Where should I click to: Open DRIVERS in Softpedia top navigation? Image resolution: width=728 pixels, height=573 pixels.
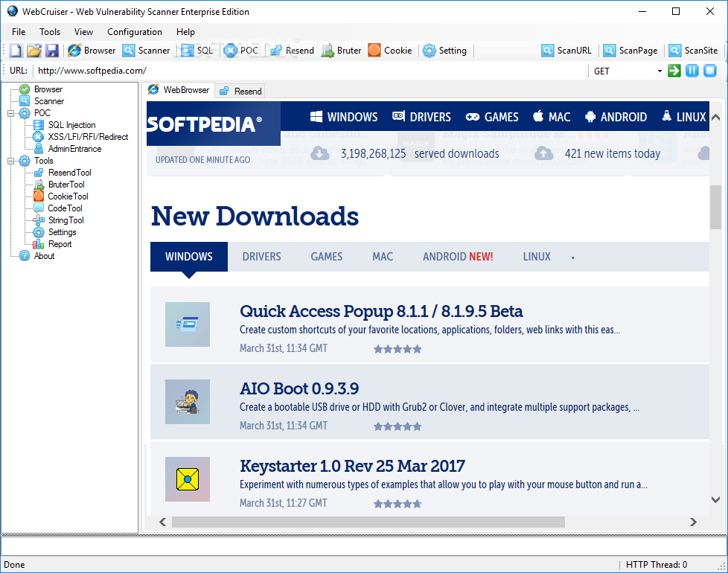(x=421, y=117)
